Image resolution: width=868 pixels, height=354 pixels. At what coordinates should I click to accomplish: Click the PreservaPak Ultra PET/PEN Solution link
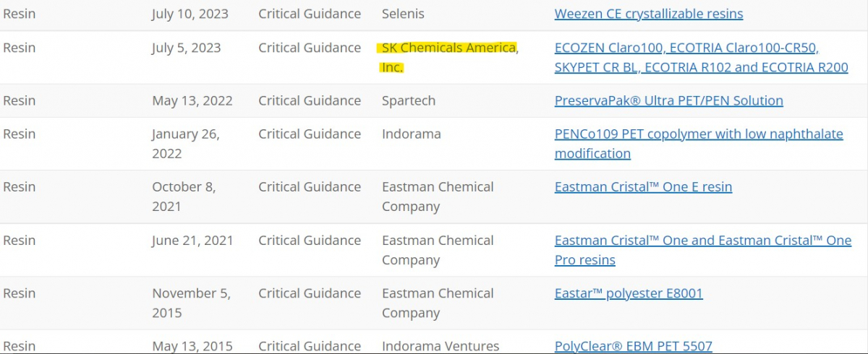click(x=668, y=101)
